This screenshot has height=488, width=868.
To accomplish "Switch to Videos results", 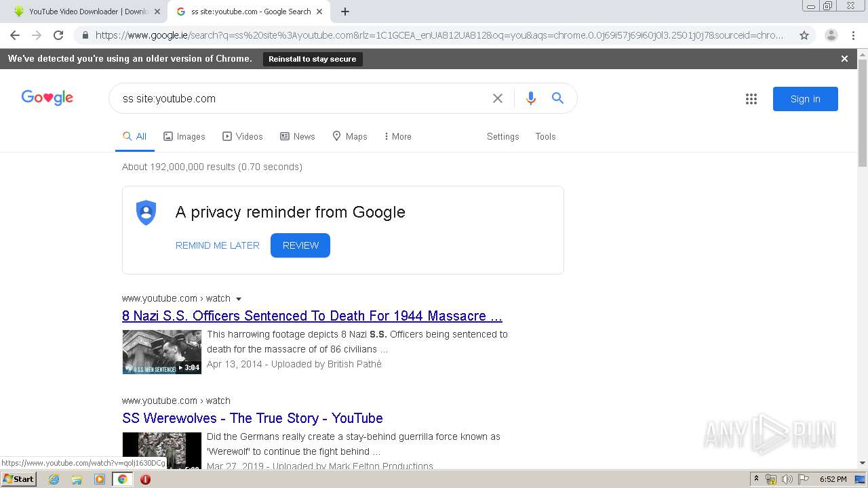I will click(243, 136).
